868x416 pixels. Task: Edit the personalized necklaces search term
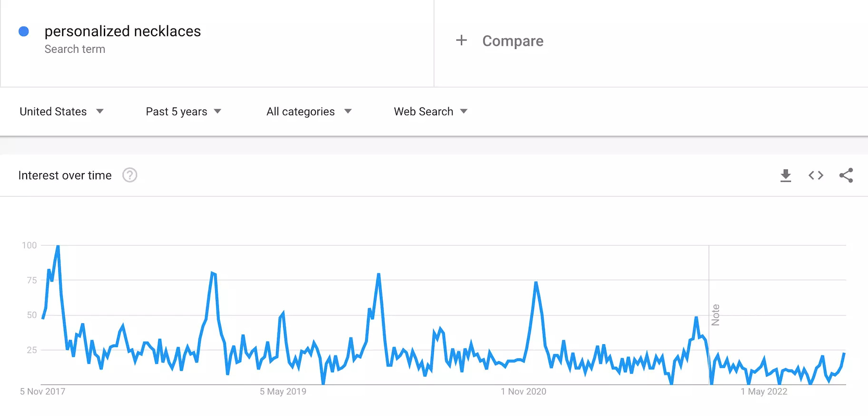(123, 31)
